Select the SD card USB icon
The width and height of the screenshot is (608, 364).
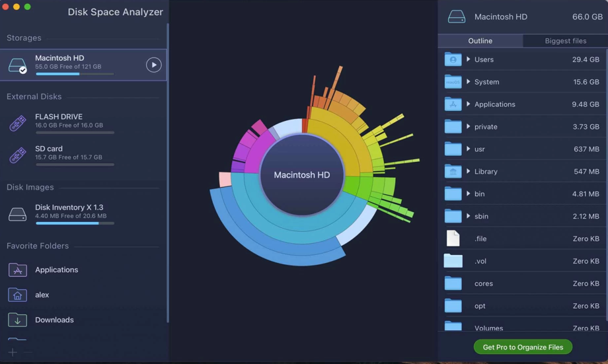tap(17, 155)
